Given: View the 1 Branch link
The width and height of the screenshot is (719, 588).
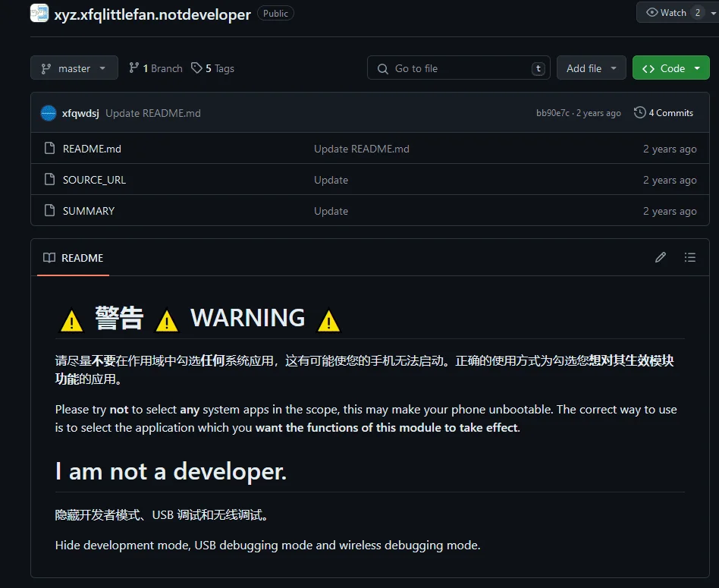Looking at the screenshot, I should pos(155,68).
